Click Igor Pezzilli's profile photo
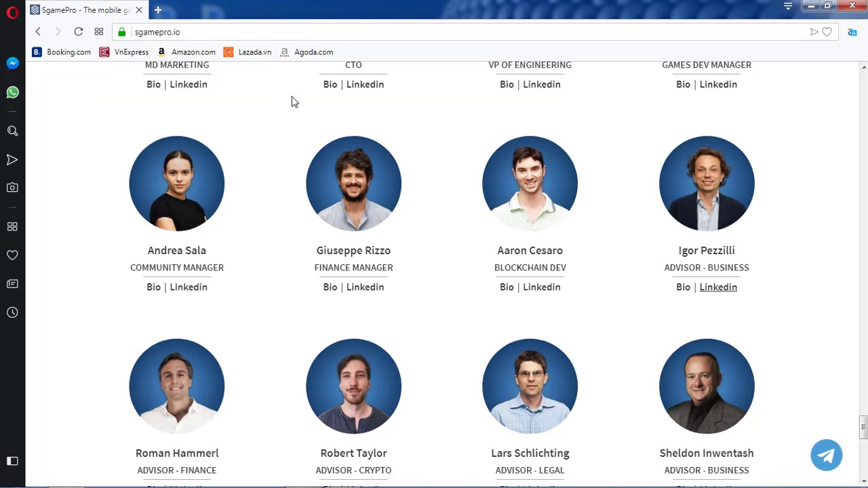Image resolution: width=868 pixels, height=488 pixels. [707, 184]
